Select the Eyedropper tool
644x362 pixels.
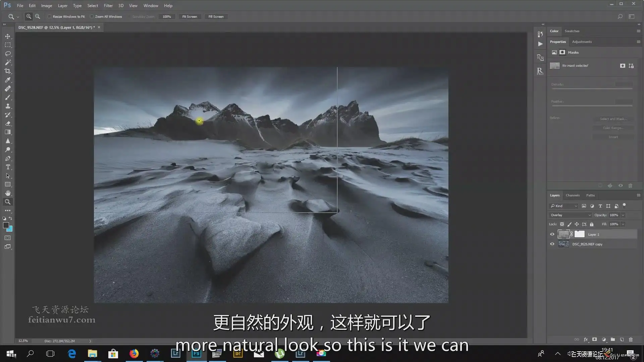coord(8,80)
